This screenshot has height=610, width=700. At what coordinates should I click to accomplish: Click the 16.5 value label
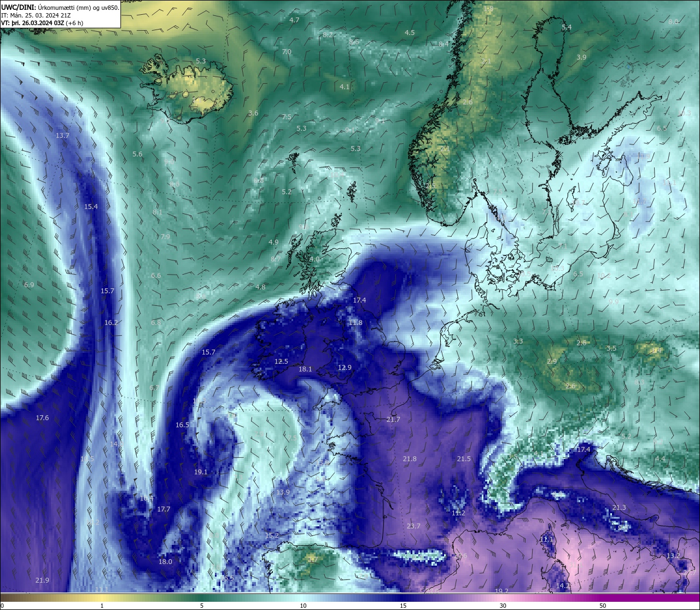182,425
